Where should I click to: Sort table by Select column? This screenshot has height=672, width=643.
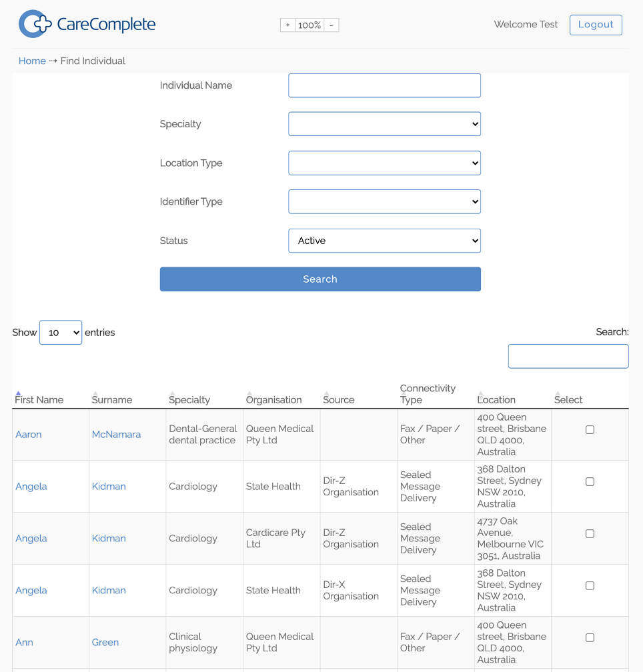[x=568, y=399]
